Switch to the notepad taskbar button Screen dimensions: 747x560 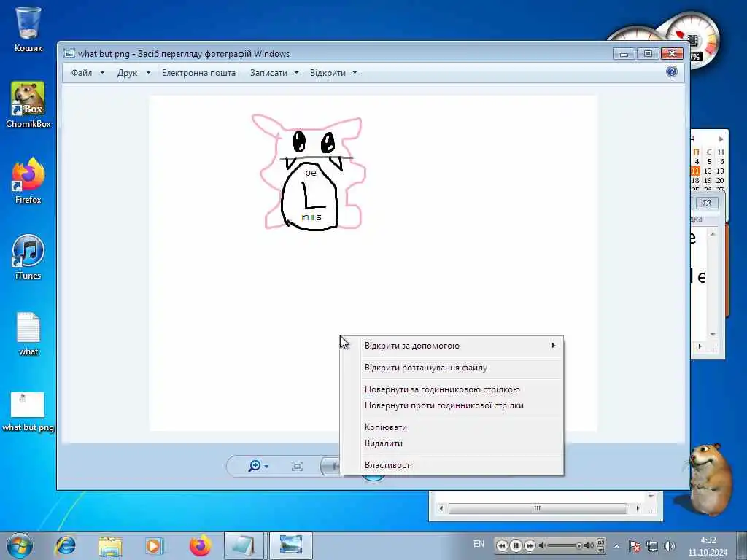tap(244, 545)
